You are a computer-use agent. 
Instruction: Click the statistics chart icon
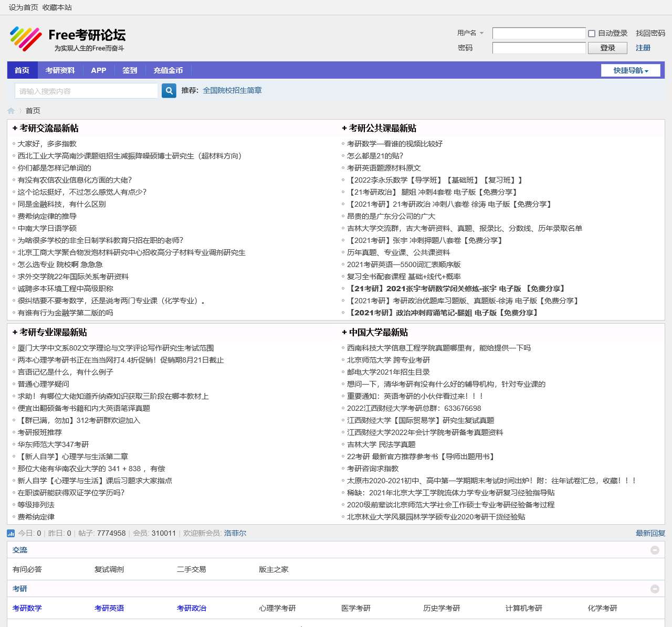click(x=11, y=534)
